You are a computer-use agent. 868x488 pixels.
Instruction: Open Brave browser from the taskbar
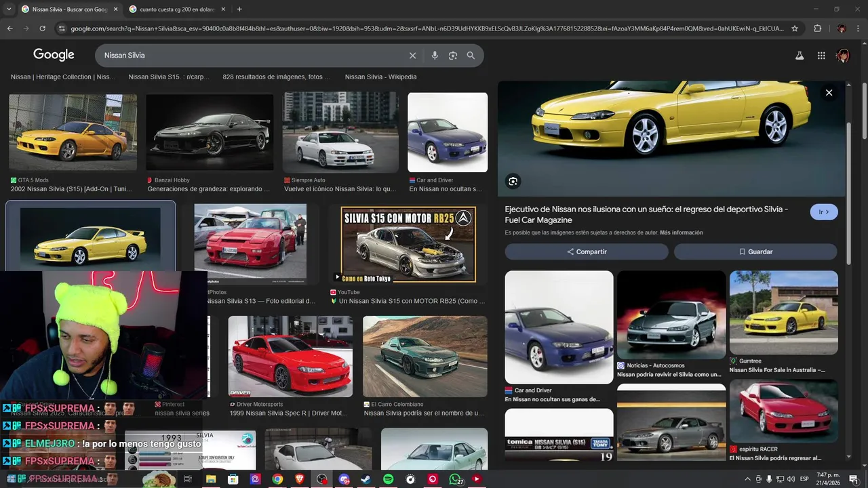[x=300, y=479]
